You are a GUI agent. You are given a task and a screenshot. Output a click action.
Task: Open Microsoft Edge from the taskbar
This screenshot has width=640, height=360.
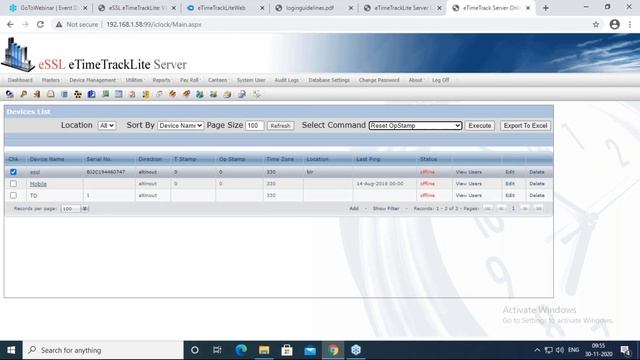[x=241, y=350]
